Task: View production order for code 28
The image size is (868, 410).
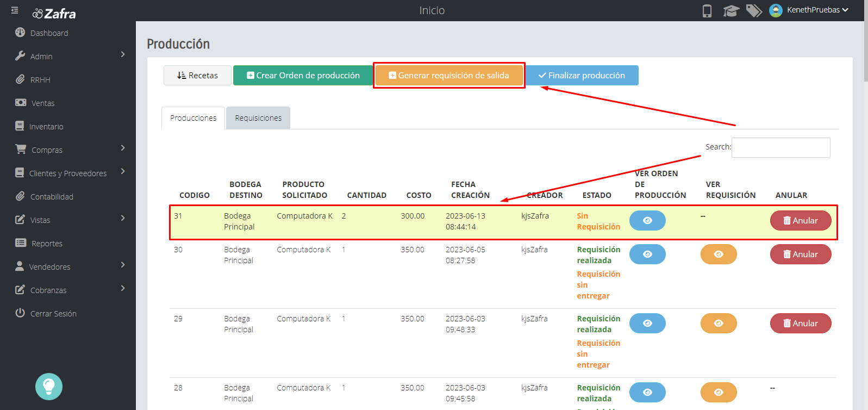Action: [647, 392]
